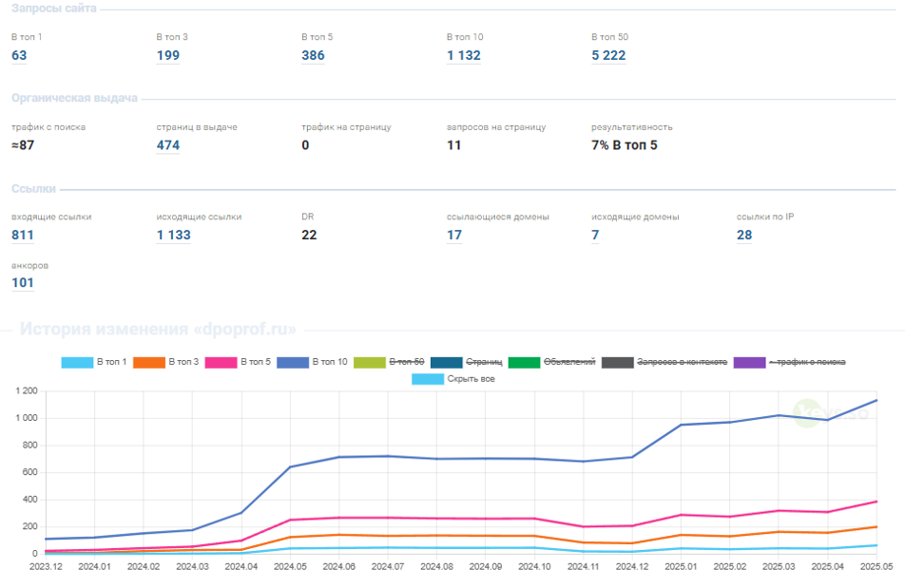Open 17 "ссылающиеся домены" link
Screen dimensions: 905x588
454,236
